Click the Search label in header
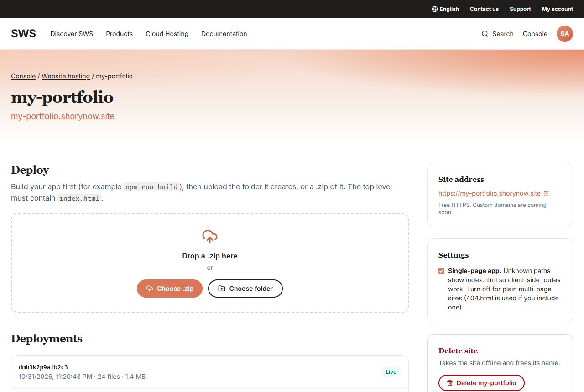584x392 pixels. pyautogui.click(x=503, y=34)
